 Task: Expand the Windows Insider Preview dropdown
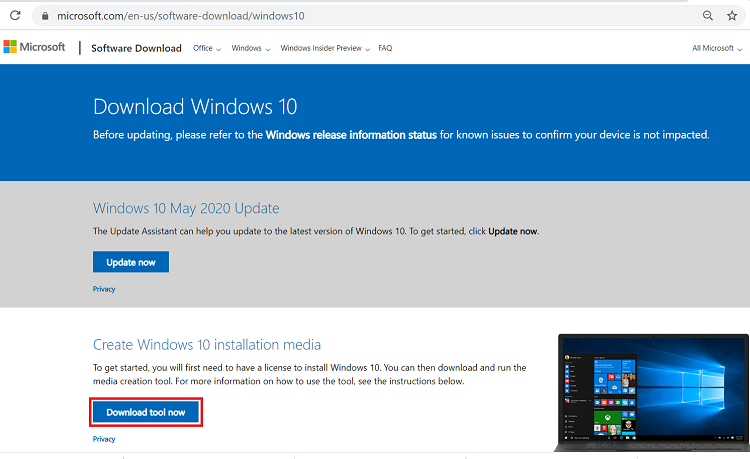click(324, 48)
